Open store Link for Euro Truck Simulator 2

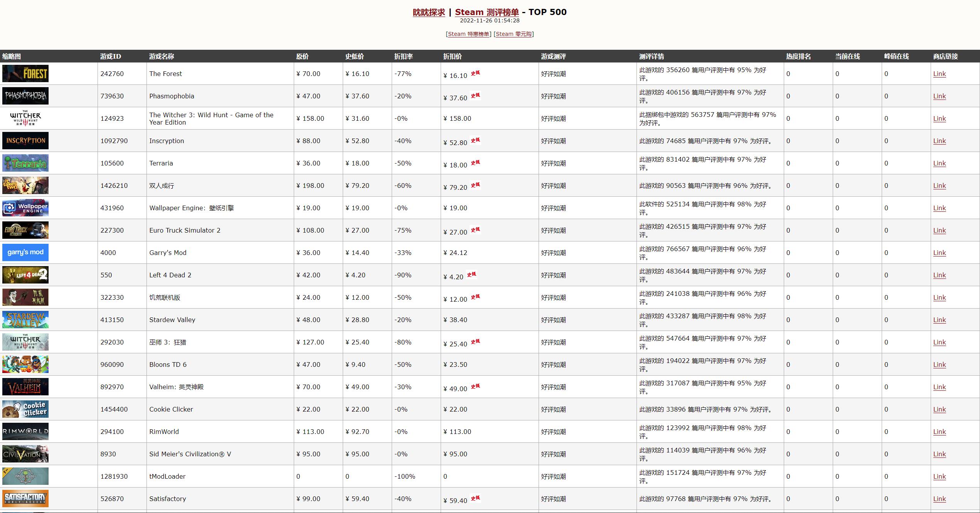(939, 230)
